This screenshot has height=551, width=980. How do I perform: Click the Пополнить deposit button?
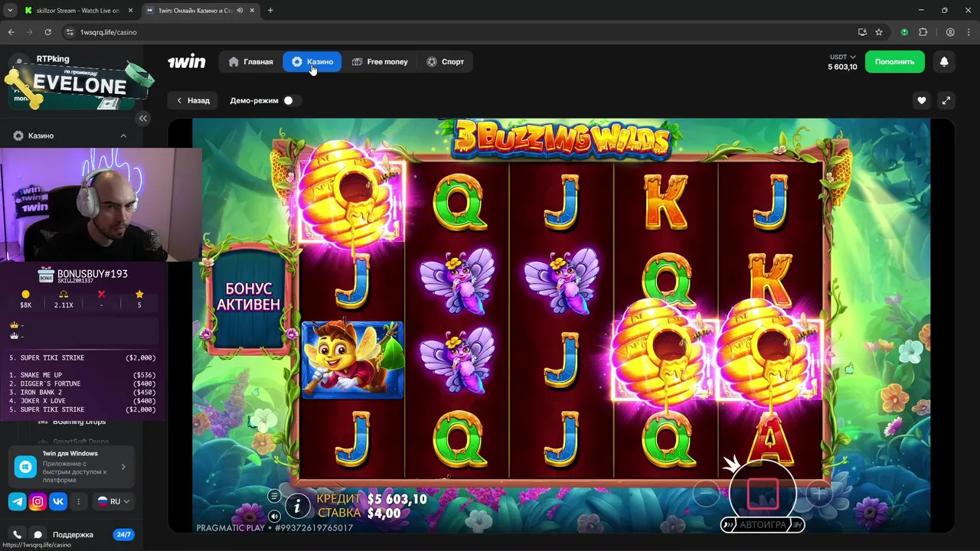tap(894, 62)
